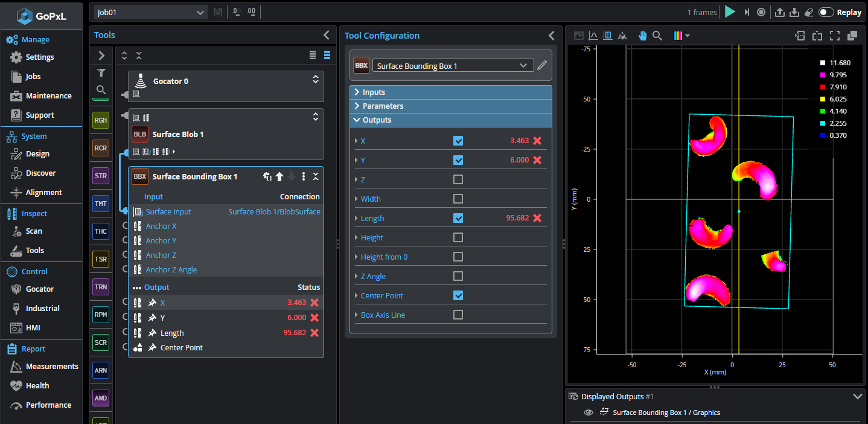Enable the Width output checkbox

tap(458, 199)
